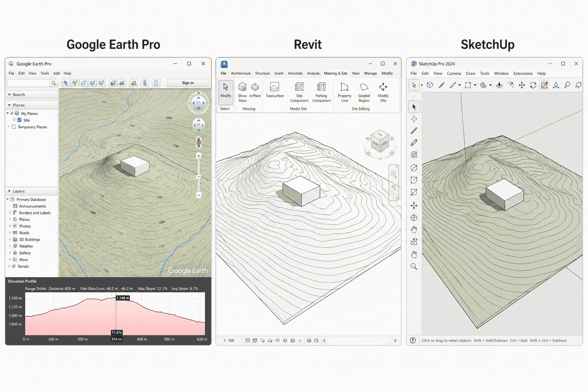This screenshot has width=588, height=392.
Task: Click SketchUp Push/Pull icon in top toolbar
Action: coord(499,85)
